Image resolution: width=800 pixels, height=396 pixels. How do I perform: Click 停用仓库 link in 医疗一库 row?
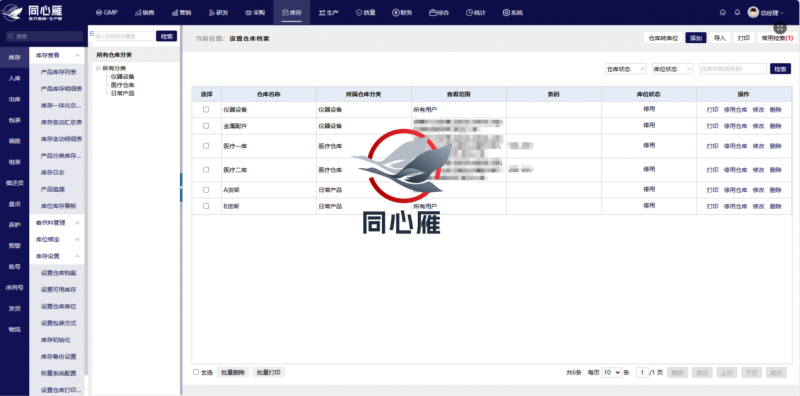(735, 146)
